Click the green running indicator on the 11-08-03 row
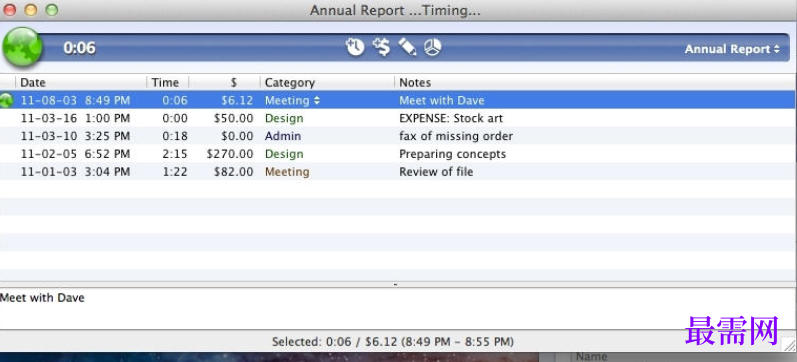Viewport: 797px width, 362px height. (x=7, y=101)
